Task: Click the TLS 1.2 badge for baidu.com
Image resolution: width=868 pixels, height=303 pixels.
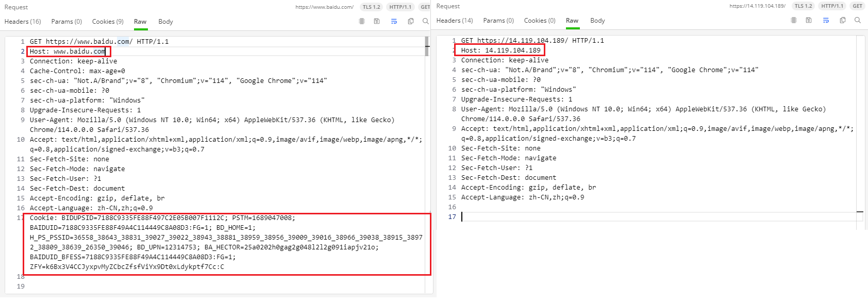Action: tap(371, 7)
